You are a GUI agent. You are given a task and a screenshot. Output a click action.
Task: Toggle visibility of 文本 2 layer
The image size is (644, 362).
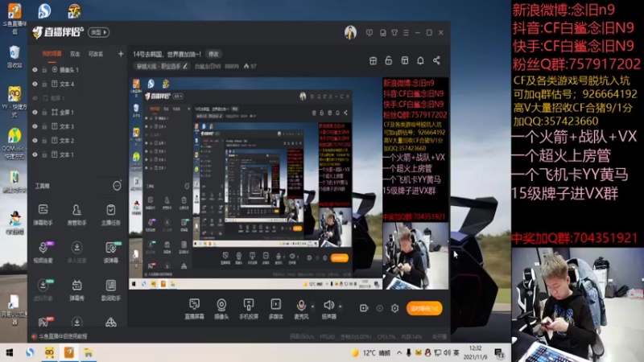point(35,140)
